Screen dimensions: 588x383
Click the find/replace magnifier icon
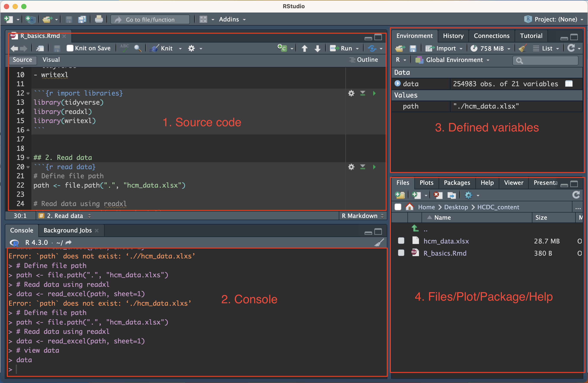click(x=138, y=48)
